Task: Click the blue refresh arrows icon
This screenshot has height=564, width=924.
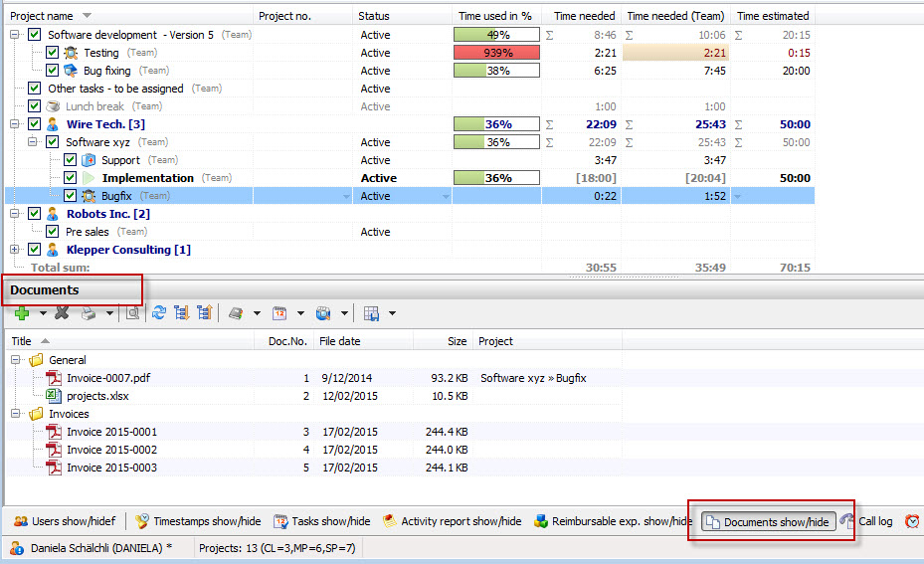Action: (156, 313)
